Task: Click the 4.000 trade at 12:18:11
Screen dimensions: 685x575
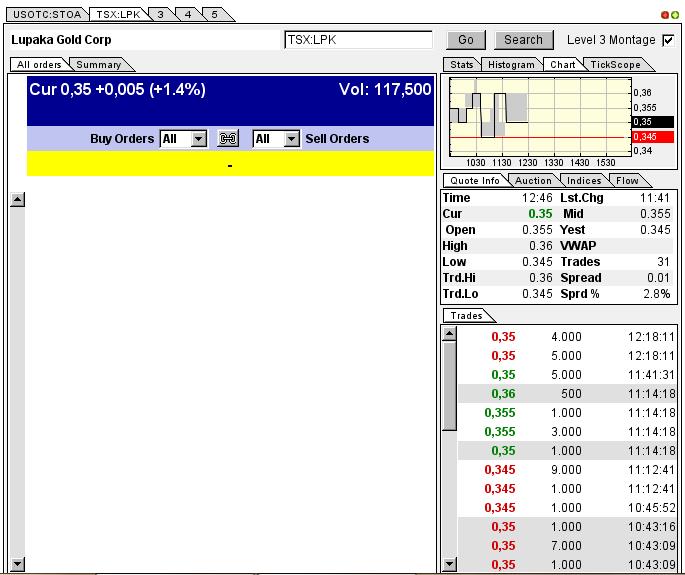Action: click(x=566, y=337)
